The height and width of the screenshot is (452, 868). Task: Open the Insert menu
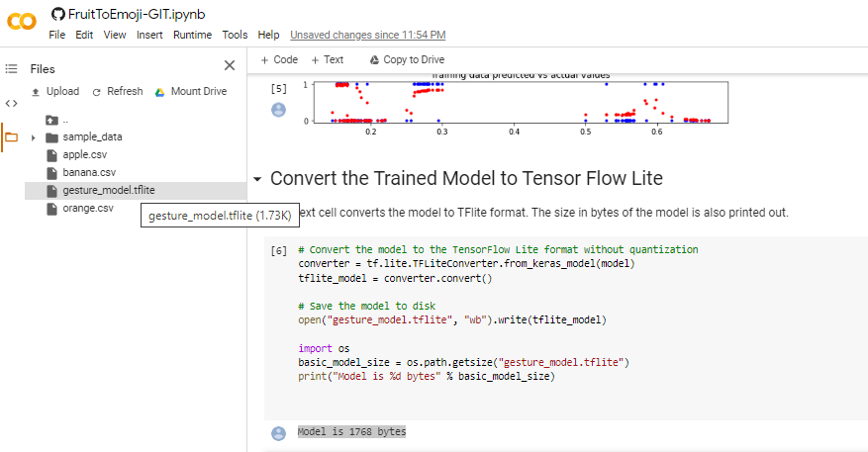click(149, 35)
